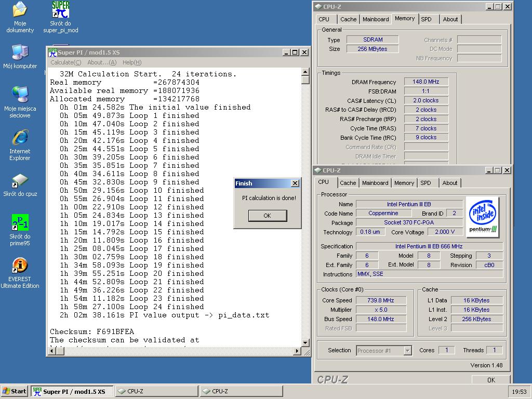The width and height of the screenshot is (532, 399).
Task: Click the Level 2 256 KBytes field
Action: tap(477, 319)
